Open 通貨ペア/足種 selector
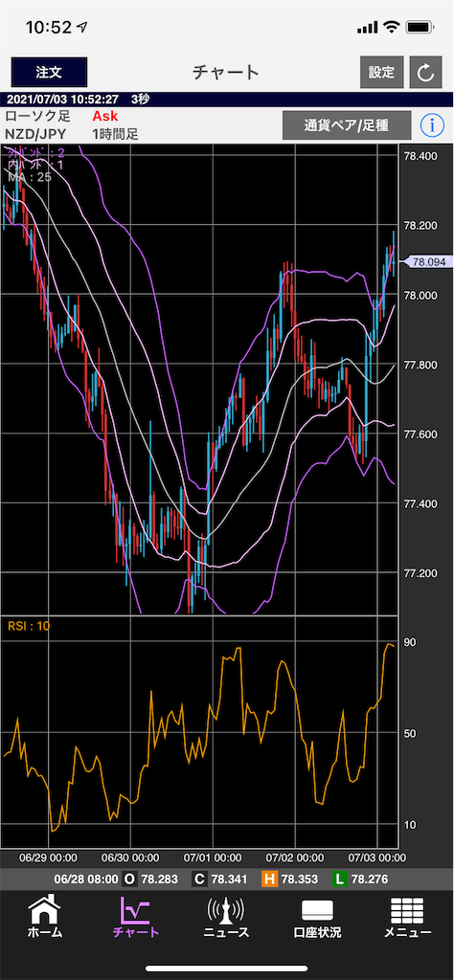454x980 pixels. point(347,125)
